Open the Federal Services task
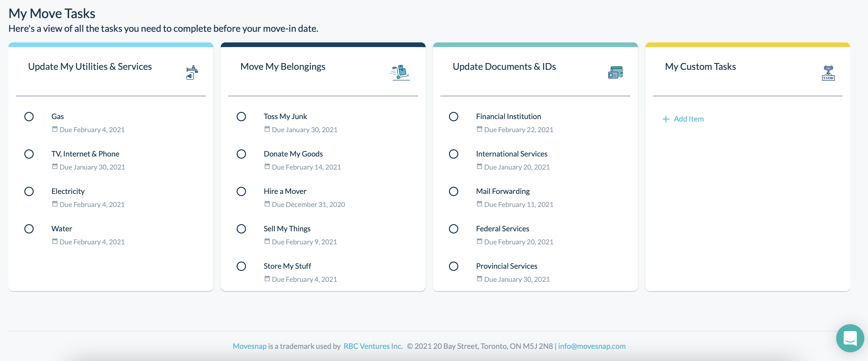 (502, 229)
